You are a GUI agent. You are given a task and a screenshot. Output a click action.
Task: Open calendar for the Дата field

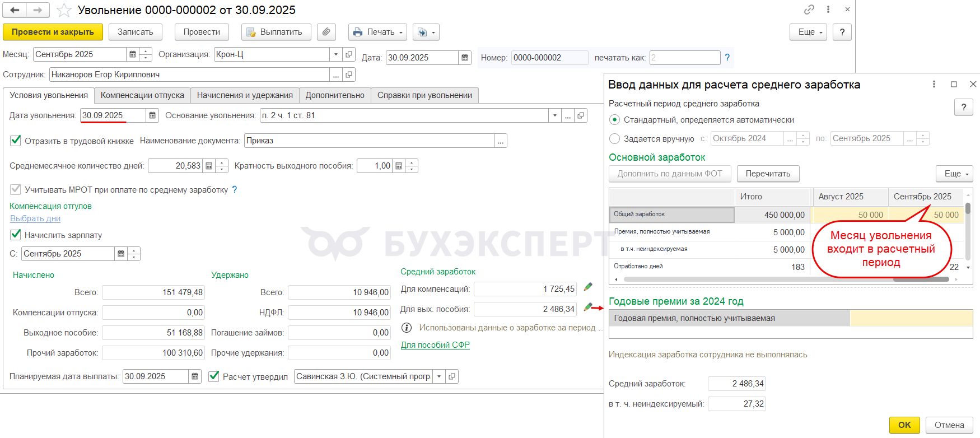(465, 58)
